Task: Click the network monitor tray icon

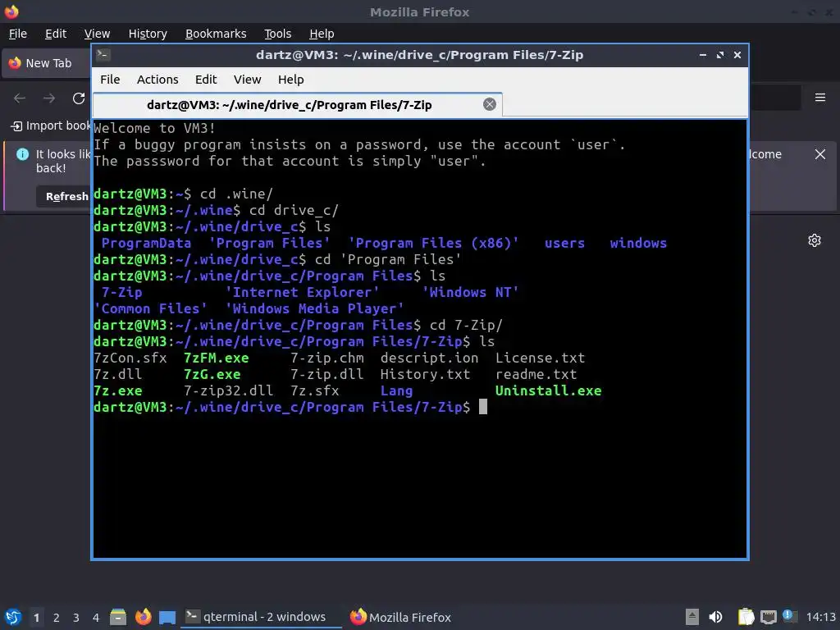Action: [x=768, y=617]
